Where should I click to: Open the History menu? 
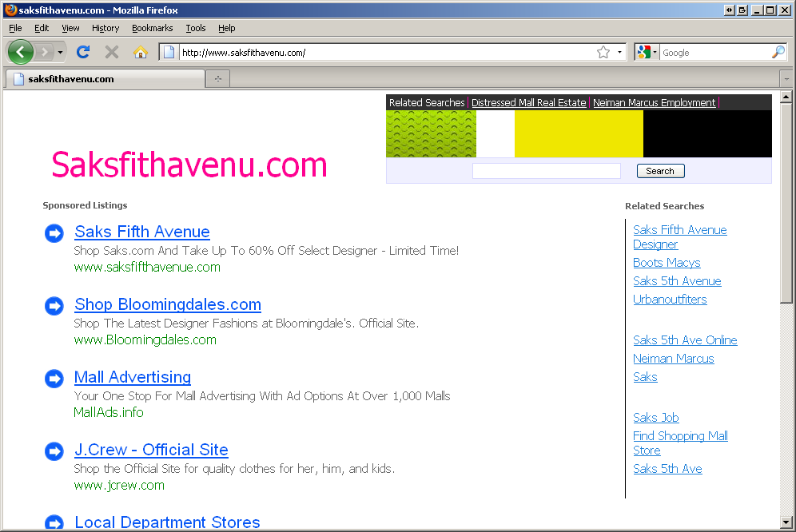(x=105, y=28)
